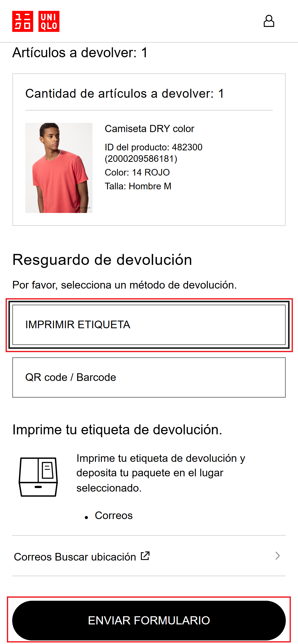Click the Resguardo de devolución heading
The width and height of the screenshot is (298, 644).
pos(102,260)
